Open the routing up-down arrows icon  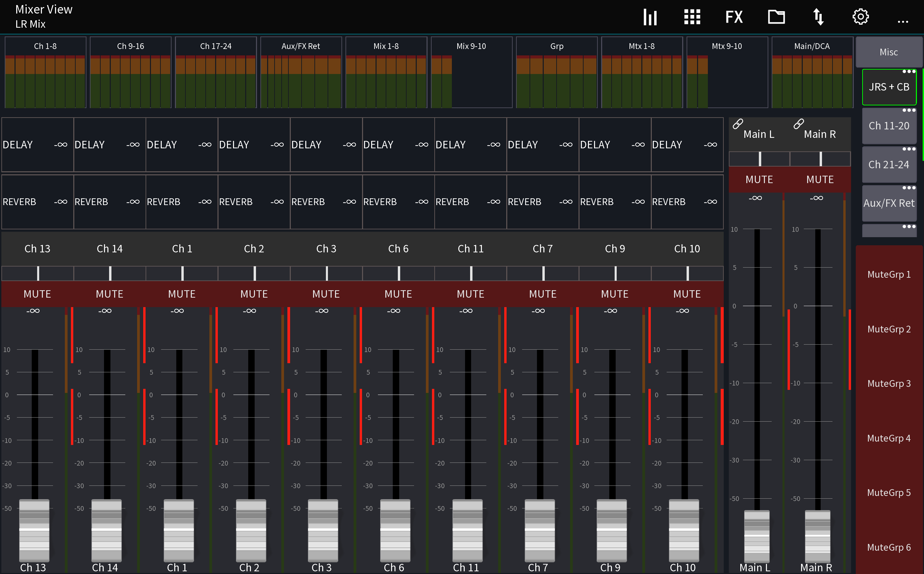(x=819, y=17)
